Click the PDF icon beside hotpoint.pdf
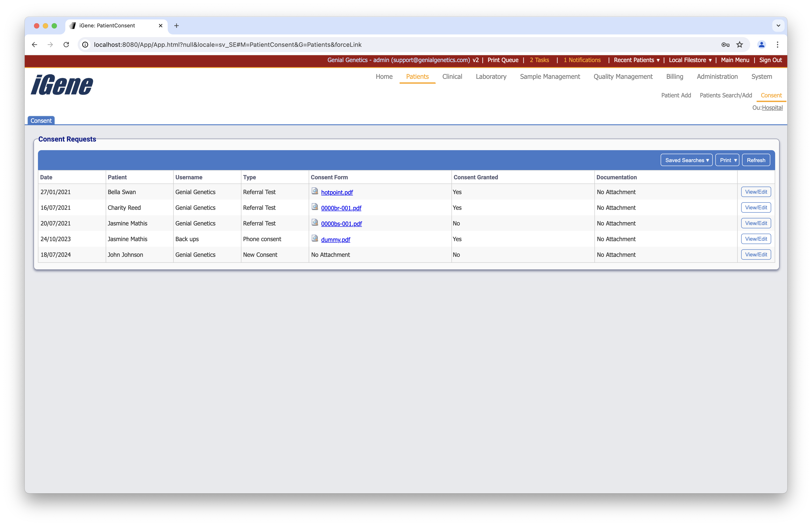 315,191
